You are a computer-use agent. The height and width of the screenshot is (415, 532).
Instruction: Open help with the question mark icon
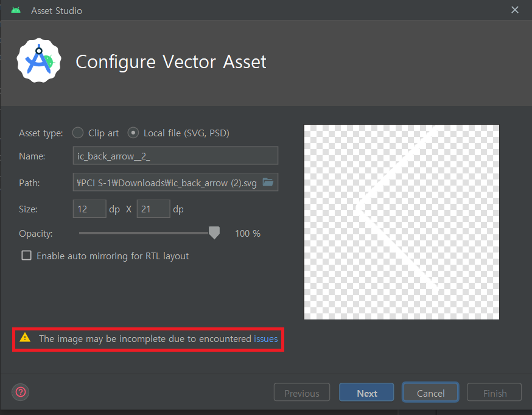click(20, 392)
